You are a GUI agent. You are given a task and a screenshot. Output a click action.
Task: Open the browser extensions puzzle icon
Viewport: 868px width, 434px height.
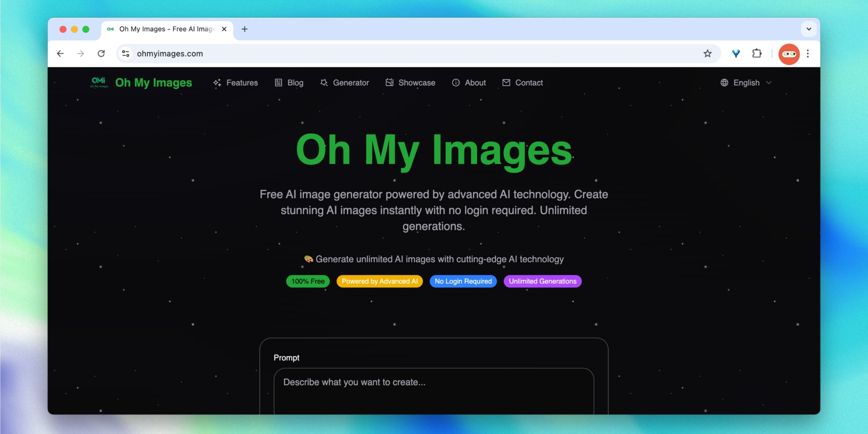[x=757, y=53]
